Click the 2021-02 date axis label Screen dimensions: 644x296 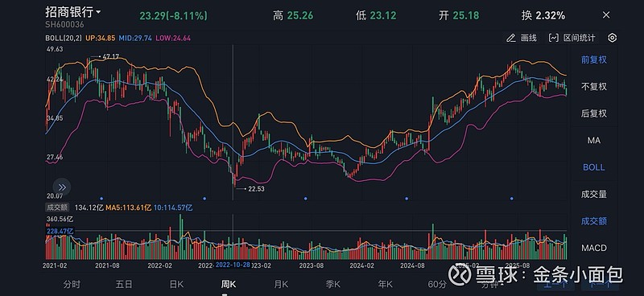[x=55, y=265]
